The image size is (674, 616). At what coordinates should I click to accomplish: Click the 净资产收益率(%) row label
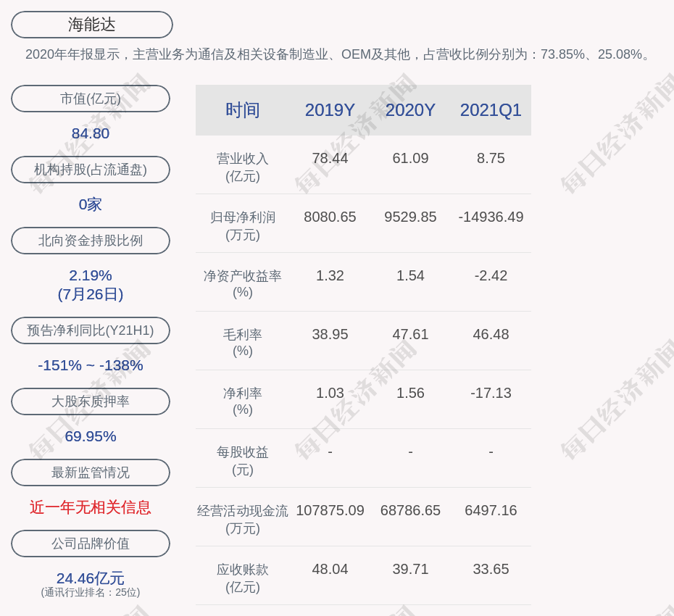tap(243, 284)
